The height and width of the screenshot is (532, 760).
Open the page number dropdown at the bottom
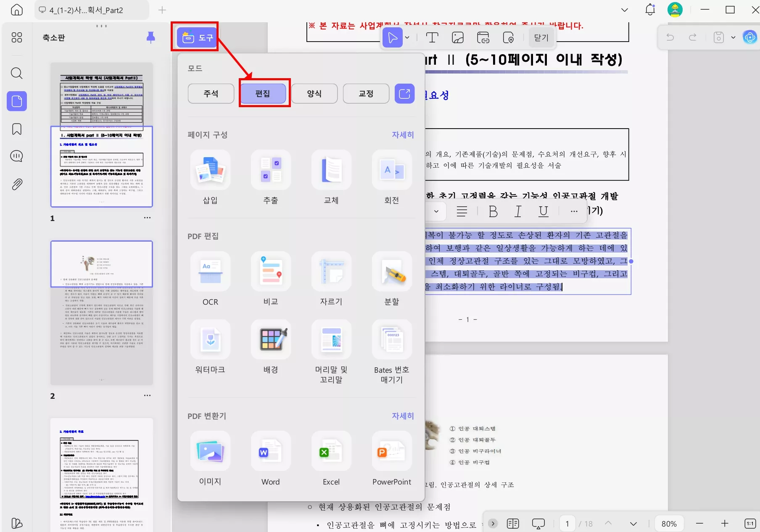point(633,523)
